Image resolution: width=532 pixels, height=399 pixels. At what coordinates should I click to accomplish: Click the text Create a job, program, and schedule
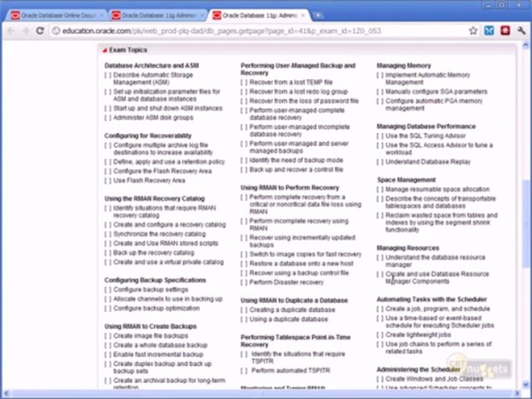pos(438,309)
